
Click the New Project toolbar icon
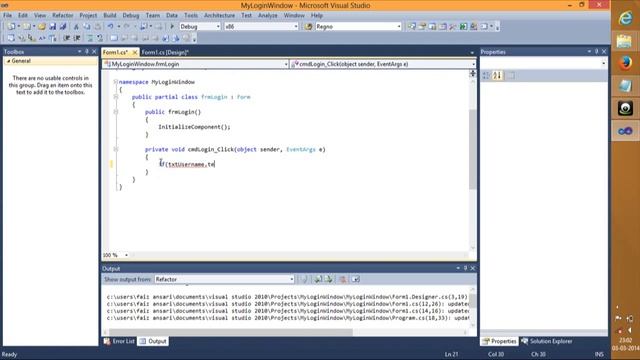point(11,27)
